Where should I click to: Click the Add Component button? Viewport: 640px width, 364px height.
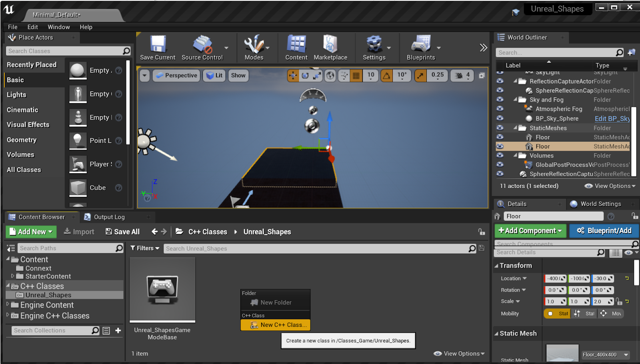pos(530,231)
